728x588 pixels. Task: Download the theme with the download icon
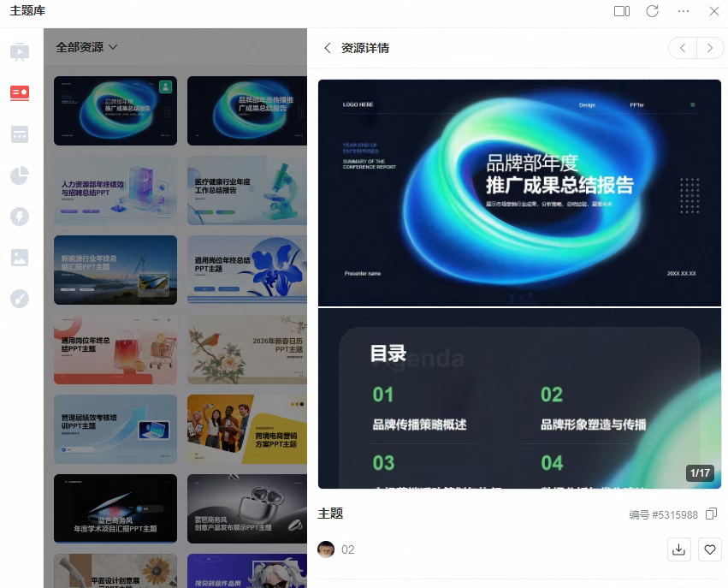point(679,549)
